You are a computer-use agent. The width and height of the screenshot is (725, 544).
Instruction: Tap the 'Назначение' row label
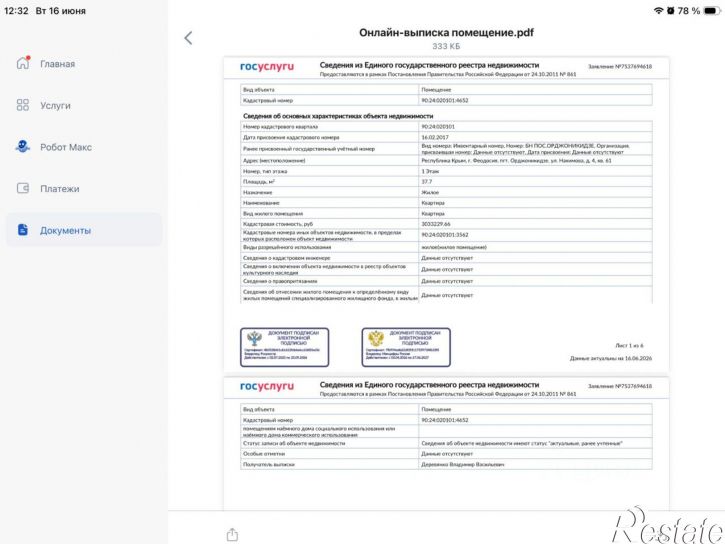click(258, 192)
